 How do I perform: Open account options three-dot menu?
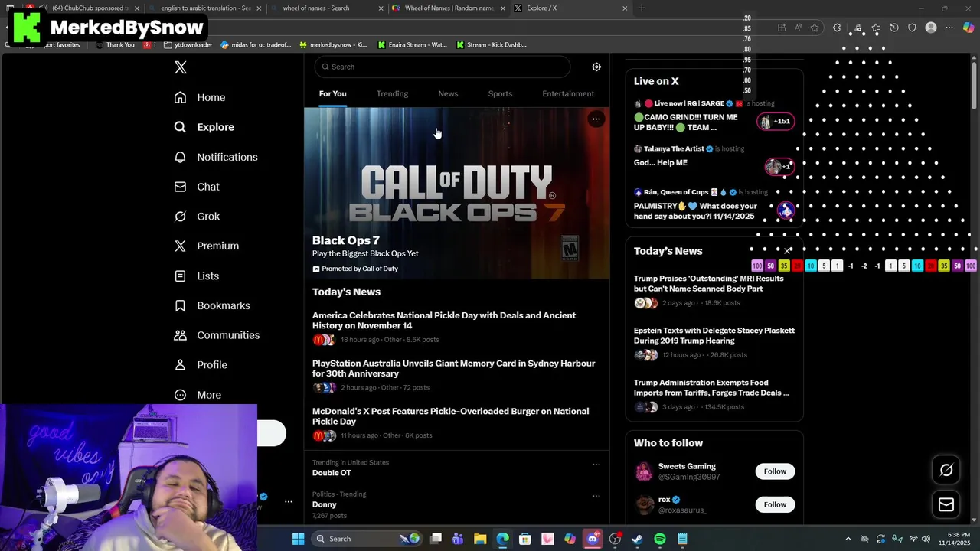click(289, 502)
